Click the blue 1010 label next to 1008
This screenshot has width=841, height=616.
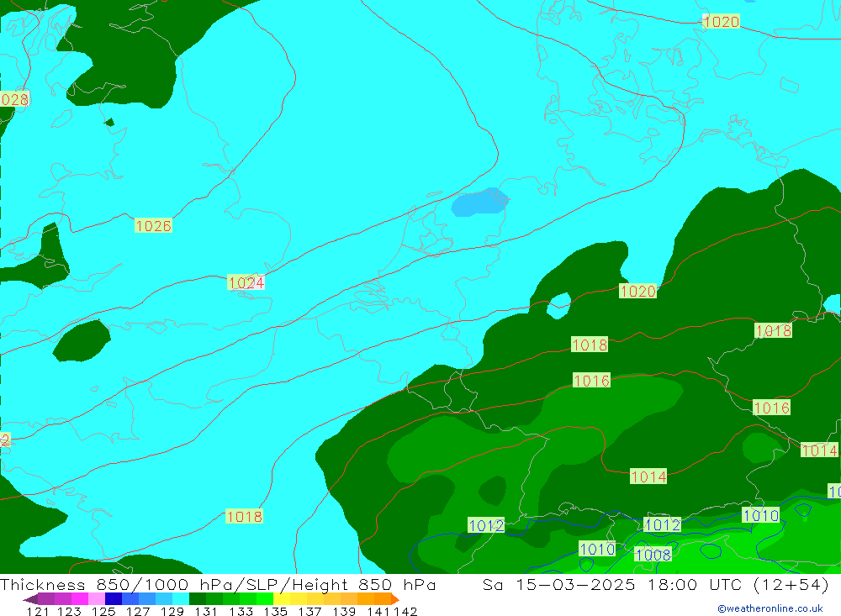[597, 549]
